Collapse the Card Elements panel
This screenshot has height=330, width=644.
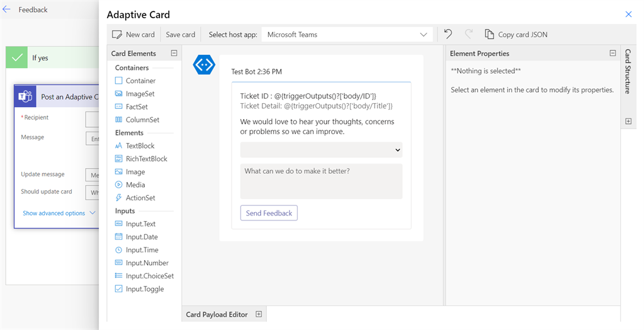click(174, 54)
